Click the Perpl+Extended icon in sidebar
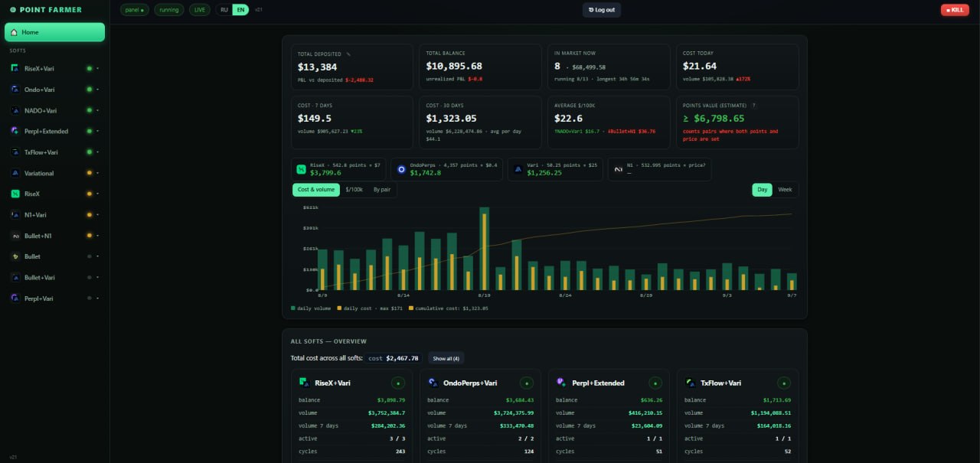The image size is (980, 463). coord(15,131)
